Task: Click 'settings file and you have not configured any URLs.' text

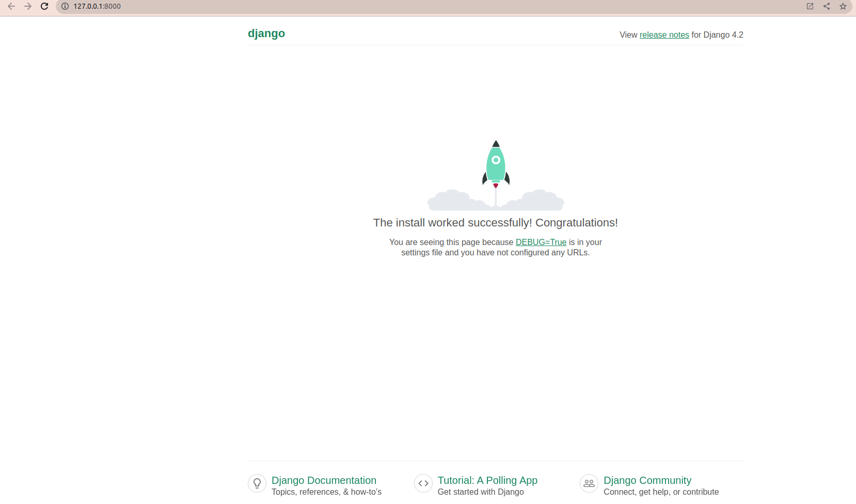Action: (496, 252)
